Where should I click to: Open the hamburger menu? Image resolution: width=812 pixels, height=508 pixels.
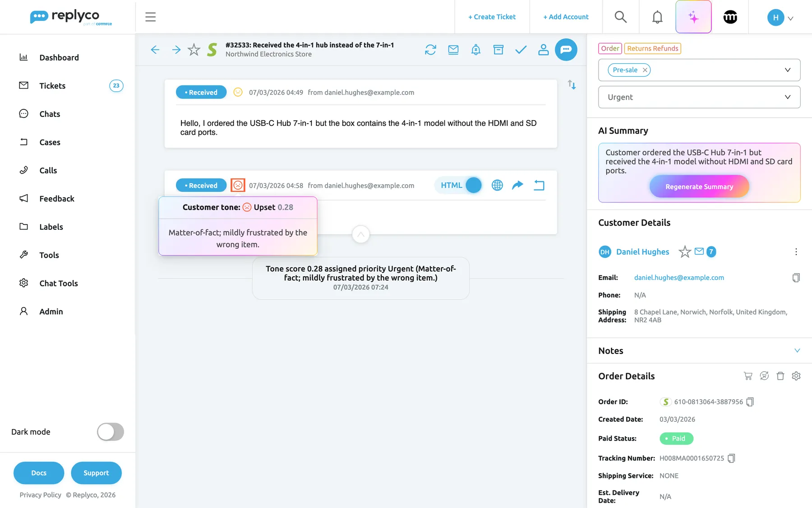pos(150,17)
